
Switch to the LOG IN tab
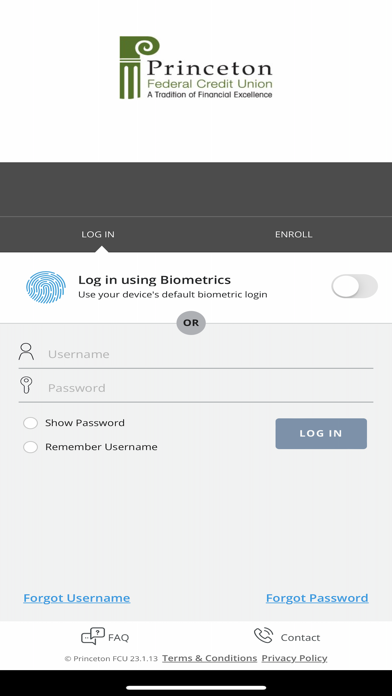click(x=98, y=234)
